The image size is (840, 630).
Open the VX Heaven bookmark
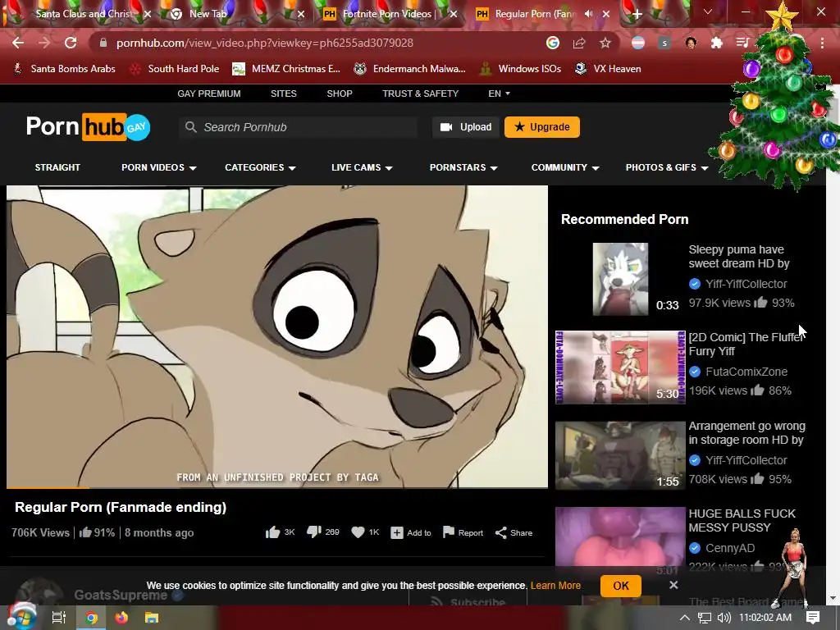(608, 69)
